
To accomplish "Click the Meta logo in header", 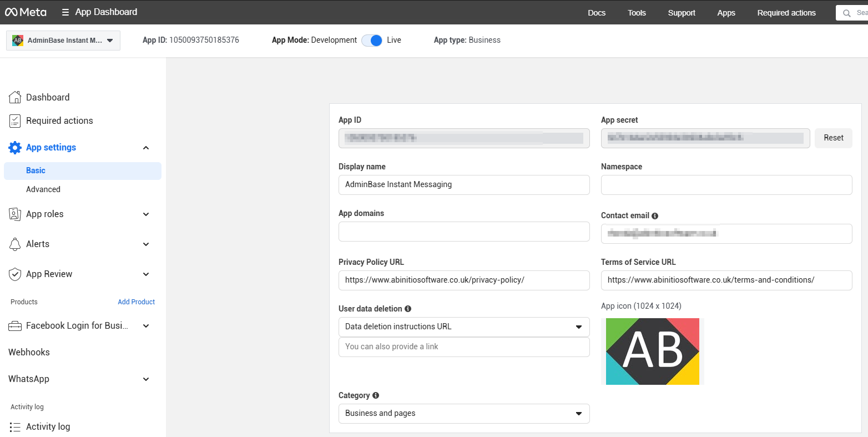I will (26, 12).
